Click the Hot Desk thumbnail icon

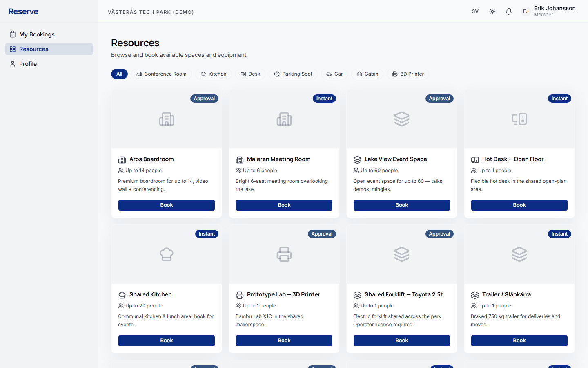pos(519,119)
